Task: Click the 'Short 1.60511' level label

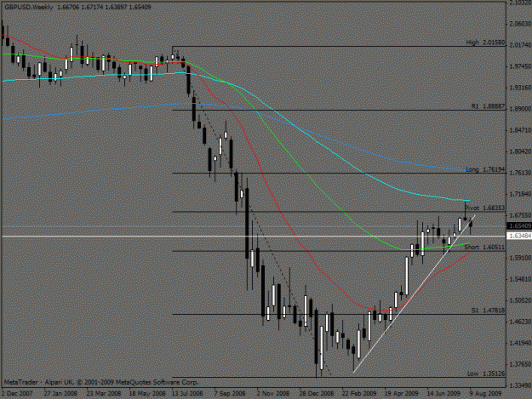Action: click(x=484, y=247)
